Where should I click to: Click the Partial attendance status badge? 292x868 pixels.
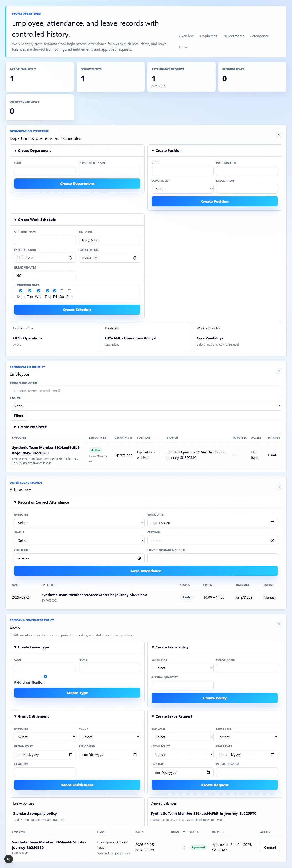pyautogui.click(x=187, y=597)
